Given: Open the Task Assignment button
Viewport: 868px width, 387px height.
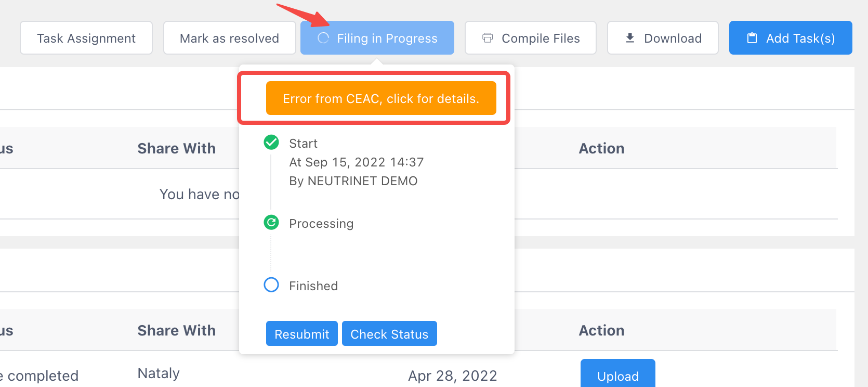Looking at the screenshot, I should [86, 38].
